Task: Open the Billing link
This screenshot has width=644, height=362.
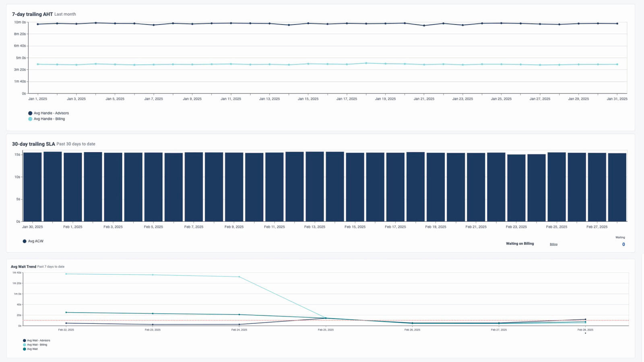Action: coord(553,244)
